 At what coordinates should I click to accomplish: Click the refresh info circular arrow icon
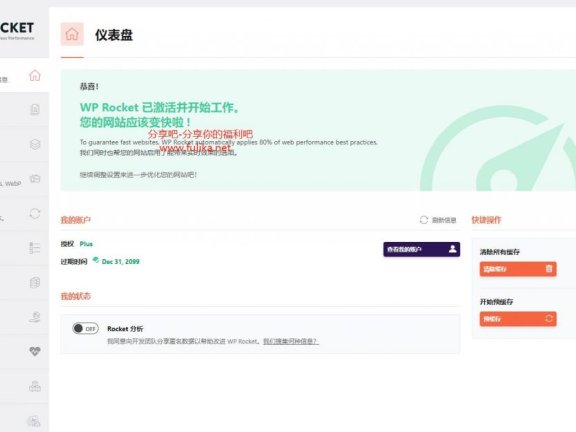pyautogui.click(x=424, y=220)
